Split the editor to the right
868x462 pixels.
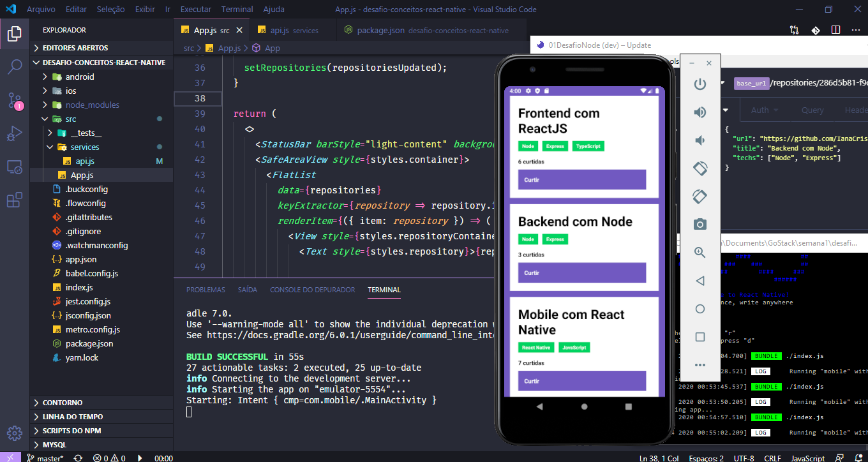pyautogui.click(x=835, y=30)
